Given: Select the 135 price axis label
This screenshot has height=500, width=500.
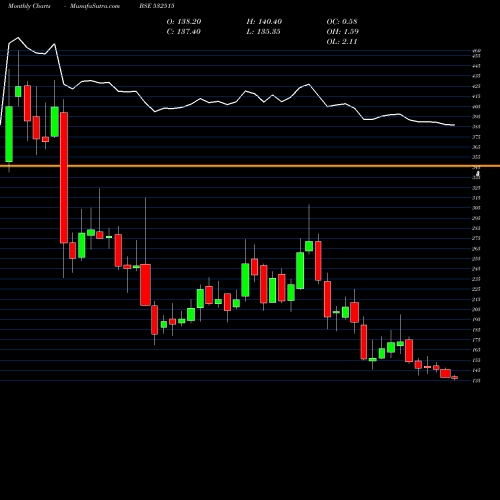Looking at the screenshot, I should point(476,380).
